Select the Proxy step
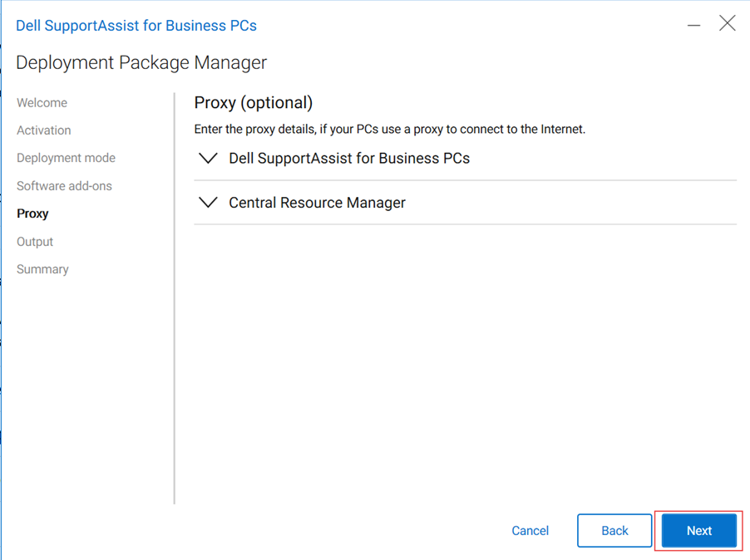The image size is (750, 560). [32, 214]
